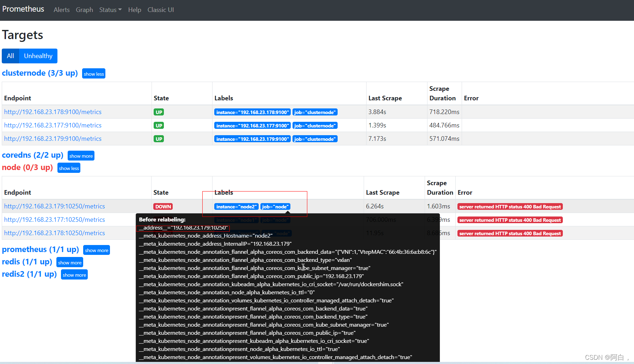Viewport: 634px width, 364px height.
Task: Open the Help menu item
Action: [x=135, y=10]
